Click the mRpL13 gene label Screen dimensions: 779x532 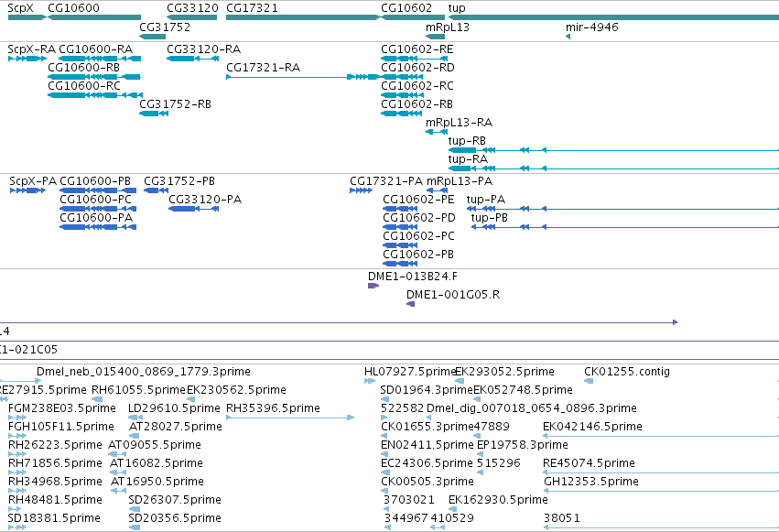(x=447, y=27)
